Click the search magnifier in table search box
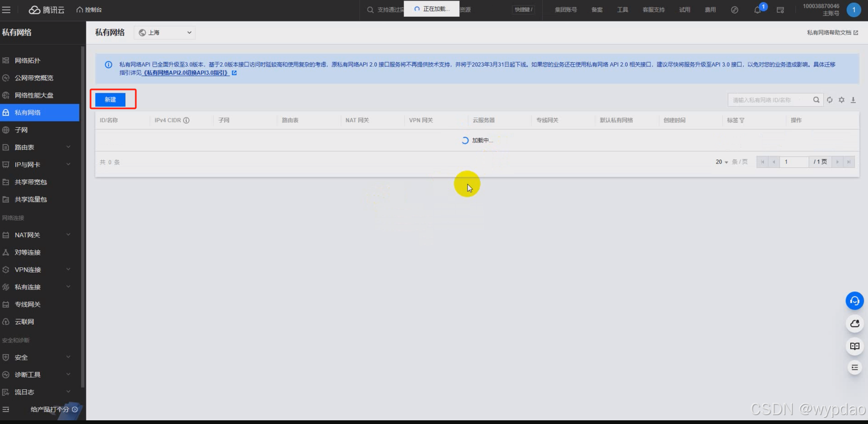Image resolution: width=868 pixels, height=424 pixels. (x=816, y=100)
